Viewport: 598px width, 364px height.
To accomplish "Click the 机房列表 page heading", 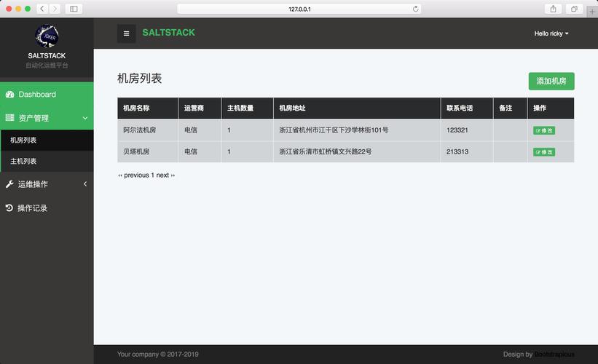I will tap(139, 79).
